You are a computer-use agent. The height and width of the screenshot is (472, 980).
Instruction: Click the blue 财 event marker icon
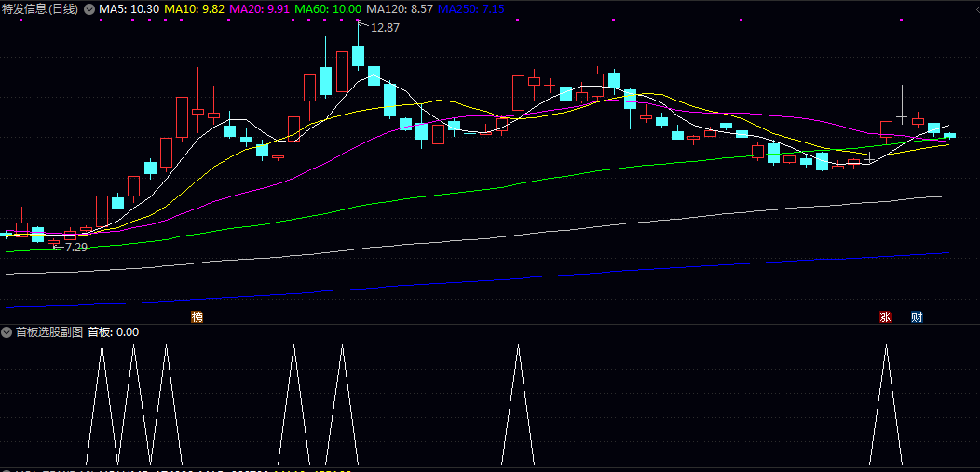point(917,317)
